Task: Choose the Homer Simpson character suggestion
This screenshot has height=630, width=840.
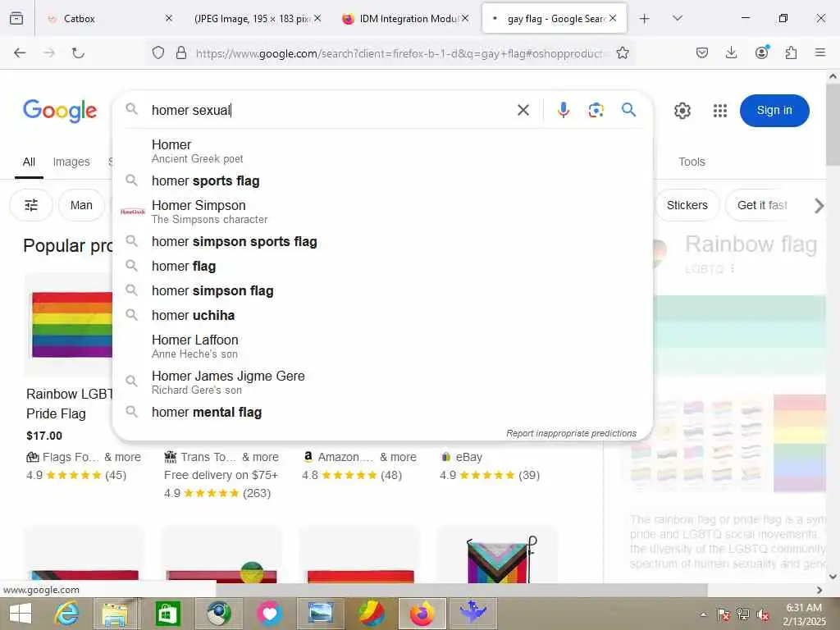Action: point(382,212)
